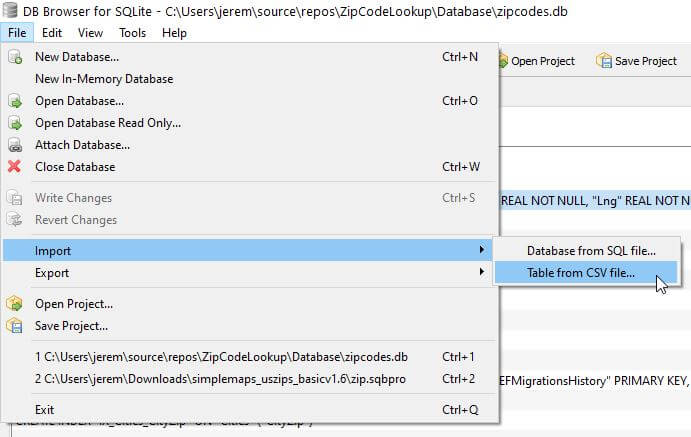Click the Open Project icon in File menu
The image size is (691, 437).
15,304
